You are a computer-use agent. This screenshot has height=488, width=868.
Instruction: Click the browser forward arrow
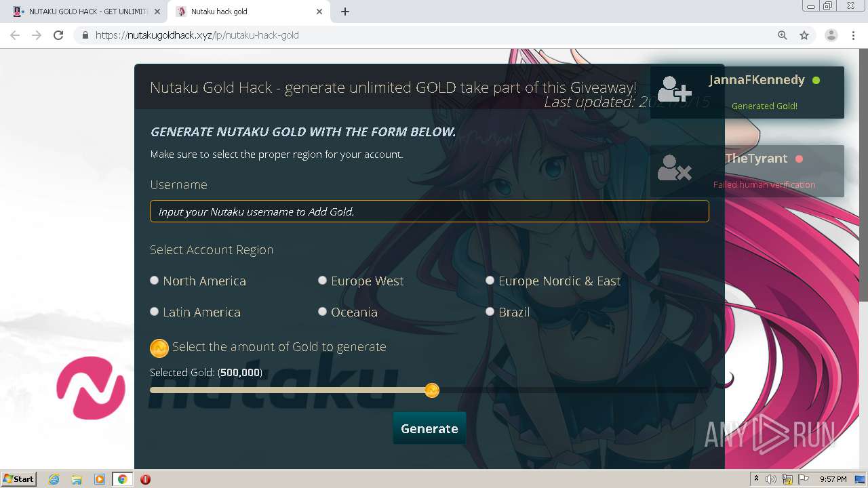pyautogui.click(x=37, y=35)
